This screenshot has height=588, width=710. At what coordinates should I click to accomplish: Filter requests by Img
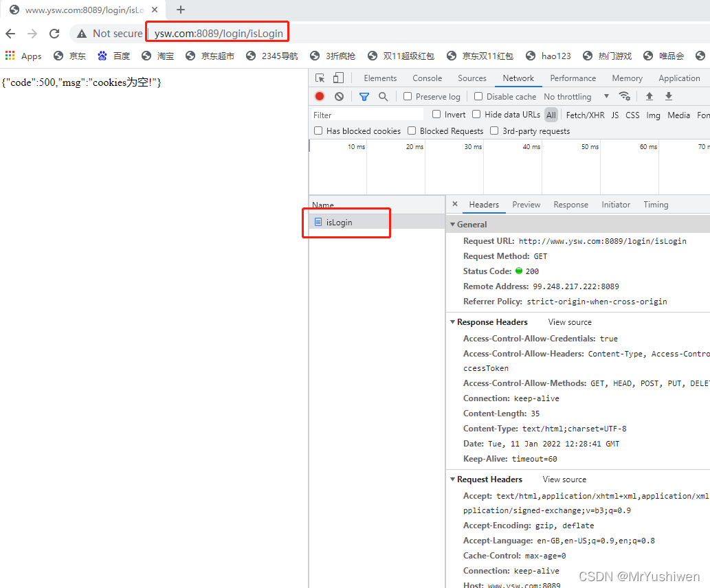click(x=653, y=115)
